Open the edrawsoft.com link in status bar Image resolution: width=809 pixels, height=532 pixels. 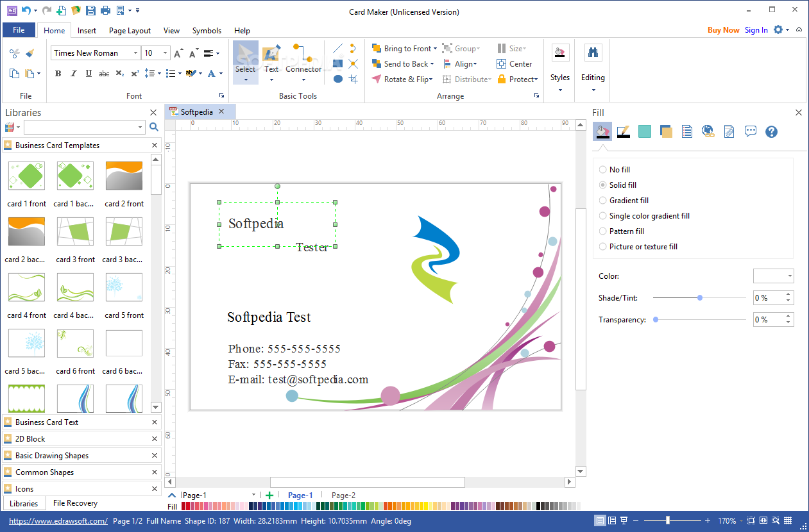click(58, 521)
